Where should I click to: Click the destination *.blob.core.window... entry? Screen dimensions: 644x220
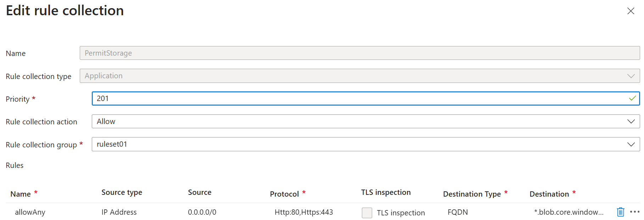pos(567,212)
